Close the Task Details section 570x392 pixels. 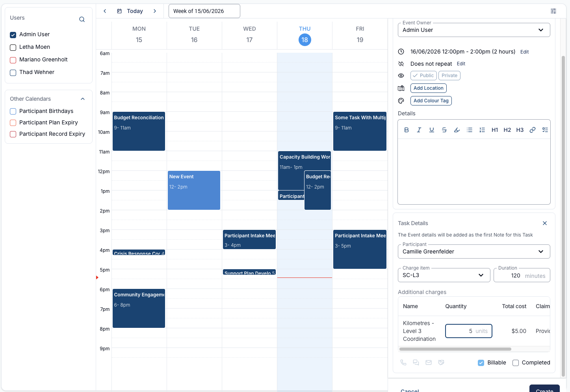[545, 223]
